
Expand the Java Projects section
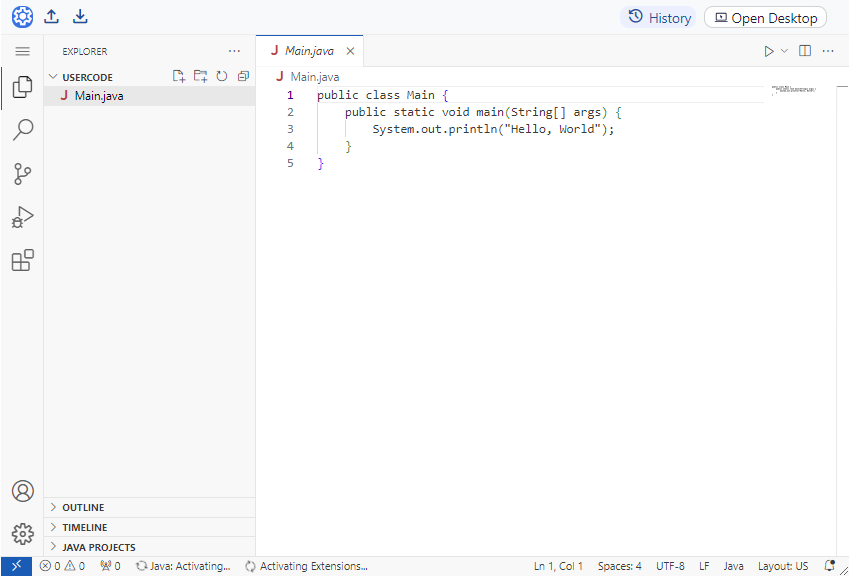98,547
